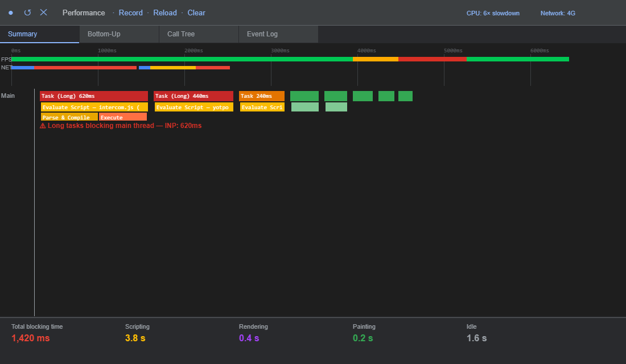
Task: Click the Record link
Action: click(130, 13)
